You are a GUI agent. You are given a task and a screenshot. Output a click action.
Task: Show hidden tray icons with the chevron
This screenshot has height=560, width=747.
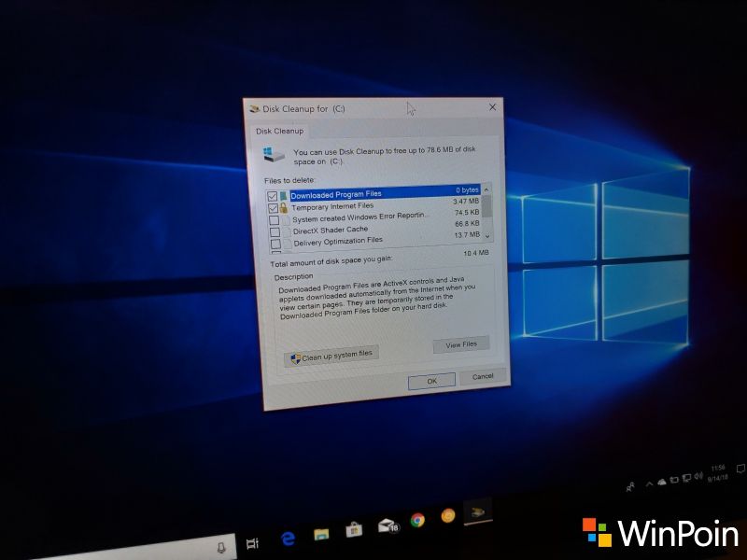tap(649, 484)
